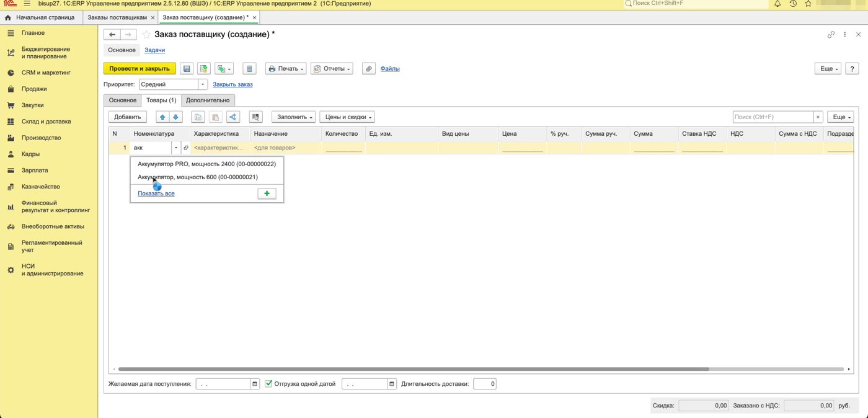Expand the Номенклатура cell dropdown arrow
Image resolution: width=868 pixels, height=418 pixels.
pos(175,148)
